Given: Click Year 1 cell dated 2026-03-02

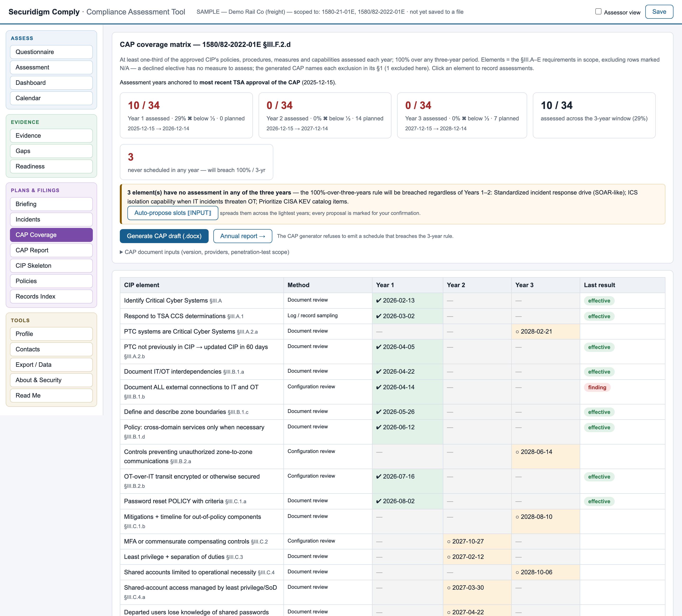Looking at the screenshot, I should [407, 316].
